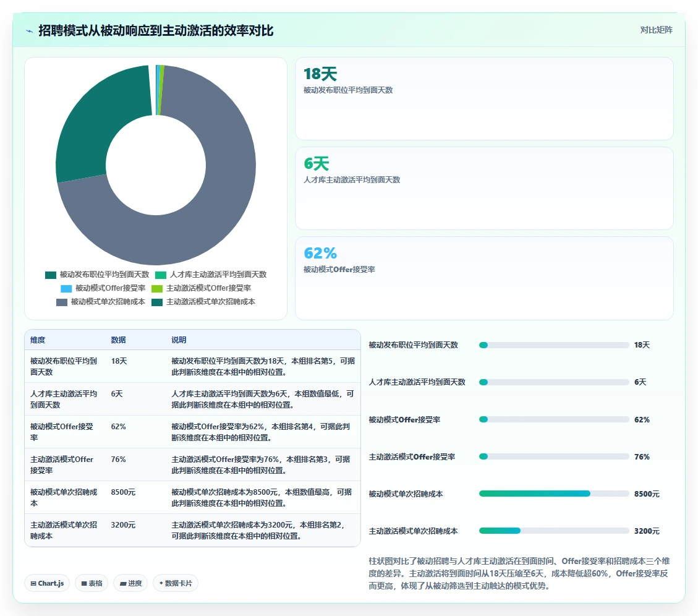
Task: Click progress bar for 被动模式单次招聘成本
Action: point(554,494)
